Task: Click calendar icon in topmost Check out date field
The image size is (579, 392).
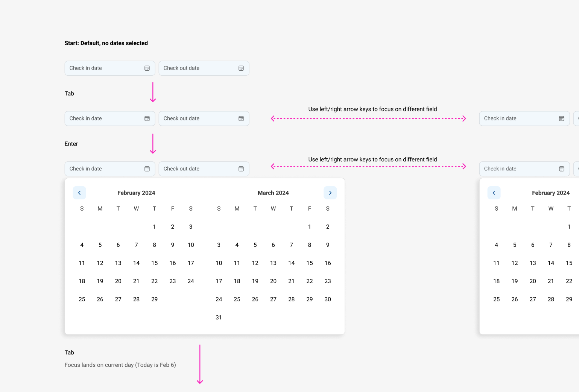Action: [241, 68]
